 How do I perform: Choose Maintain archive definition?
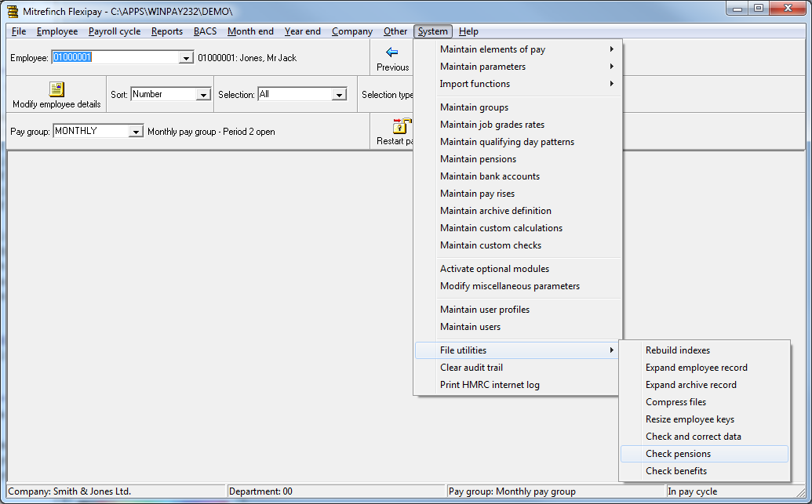point(518,211)
